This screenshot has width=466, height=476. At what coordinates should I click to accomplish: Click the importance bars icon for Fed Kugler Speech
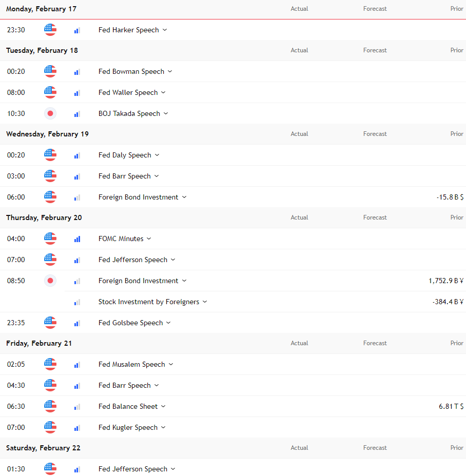point(77,428)
